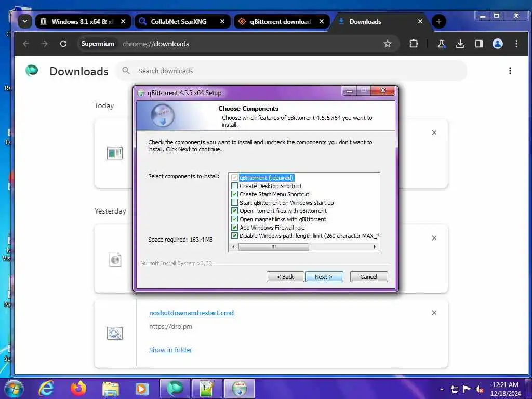Click the search magnifier in Downloads

coord(126,71)
